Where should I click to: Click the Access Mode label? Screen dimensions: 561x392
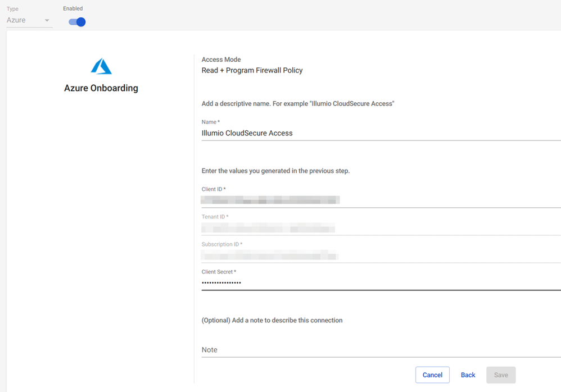221,60
